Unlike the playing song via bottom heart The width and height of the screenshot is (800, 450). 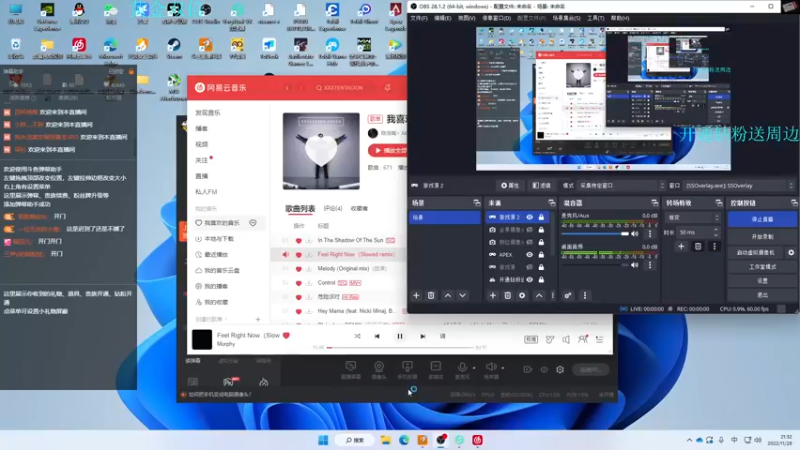point(286,335)
